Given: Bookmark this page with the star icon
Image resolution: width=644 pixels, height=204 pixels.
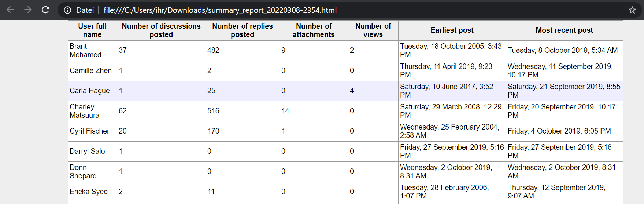Looking at the screenshot, I should tap(632, 10).
